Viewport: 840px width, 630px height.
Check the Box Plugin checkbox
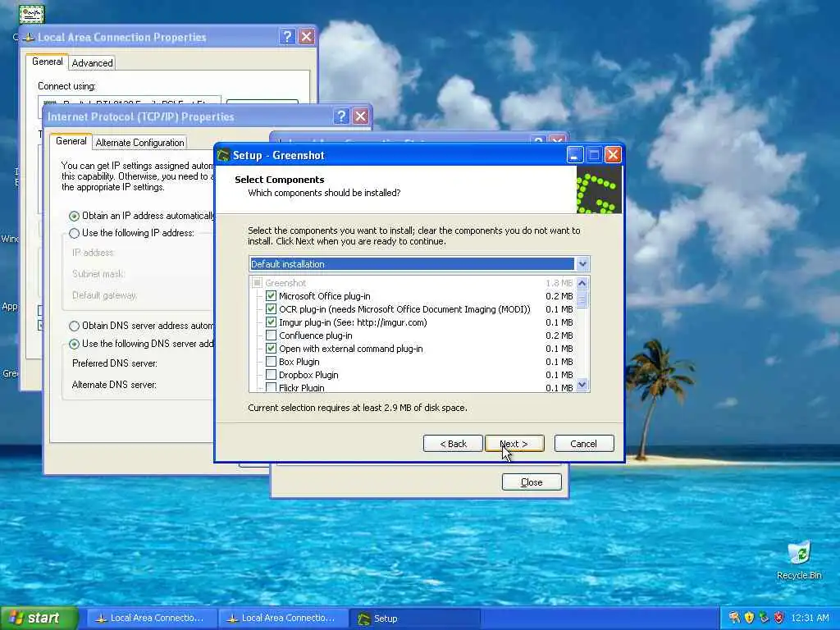click(271, 362)
